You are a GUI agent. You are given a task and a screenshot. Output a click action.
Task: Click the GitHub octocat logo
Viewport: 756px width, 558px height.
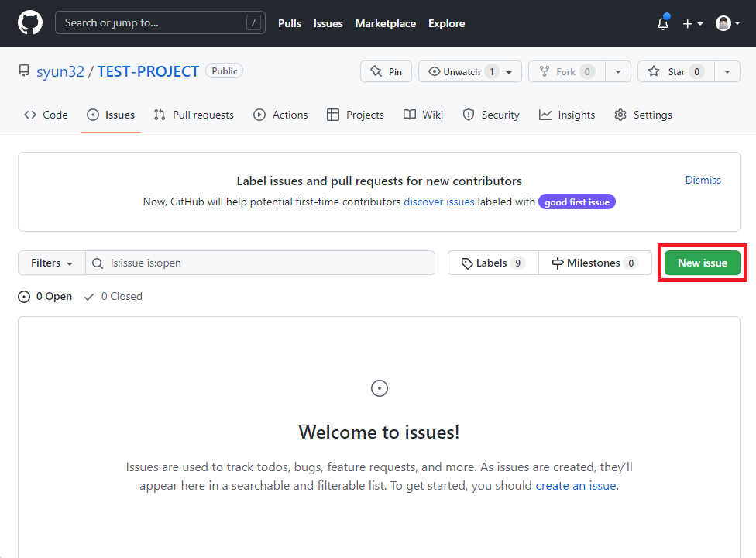coord(30,22)
